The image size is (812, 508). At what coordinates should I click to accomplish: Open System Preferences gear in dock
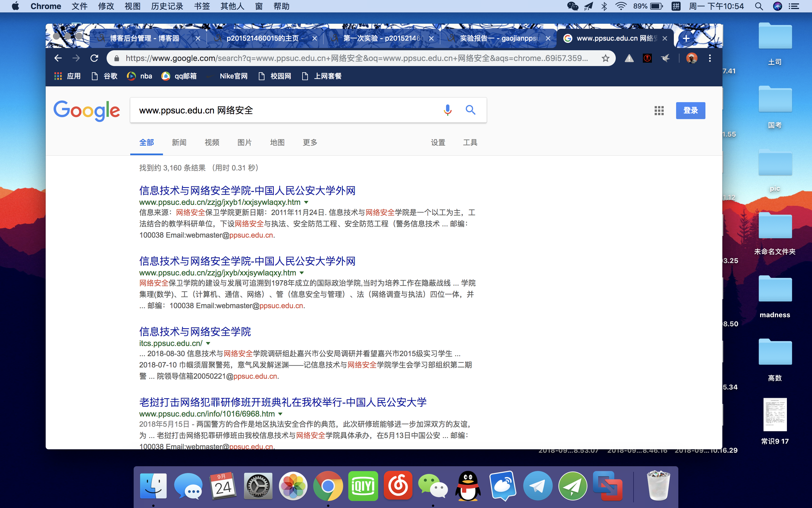(258, 486)
